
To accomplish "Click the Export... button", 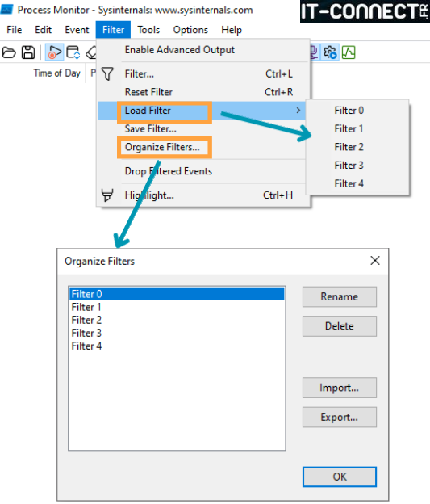I will (340, 418).
